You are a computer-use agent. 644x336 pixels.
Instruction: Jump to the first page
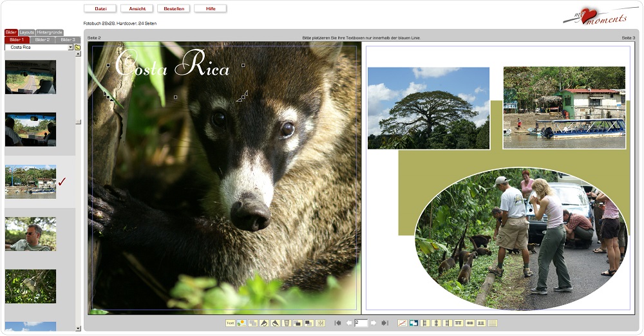(337, 323)
